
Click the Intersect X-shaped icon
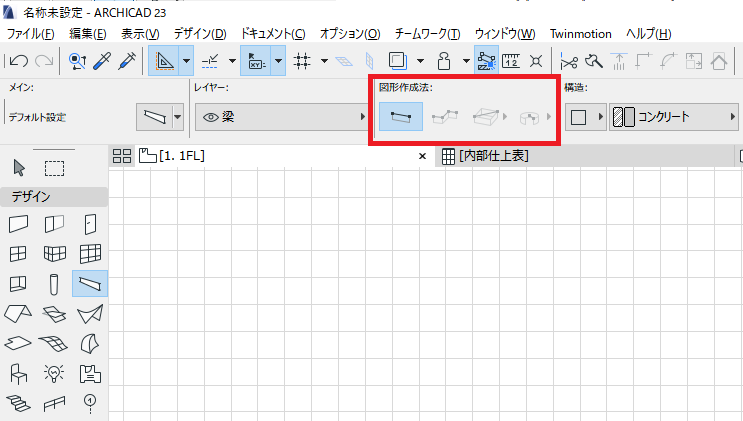click(536, 61)
